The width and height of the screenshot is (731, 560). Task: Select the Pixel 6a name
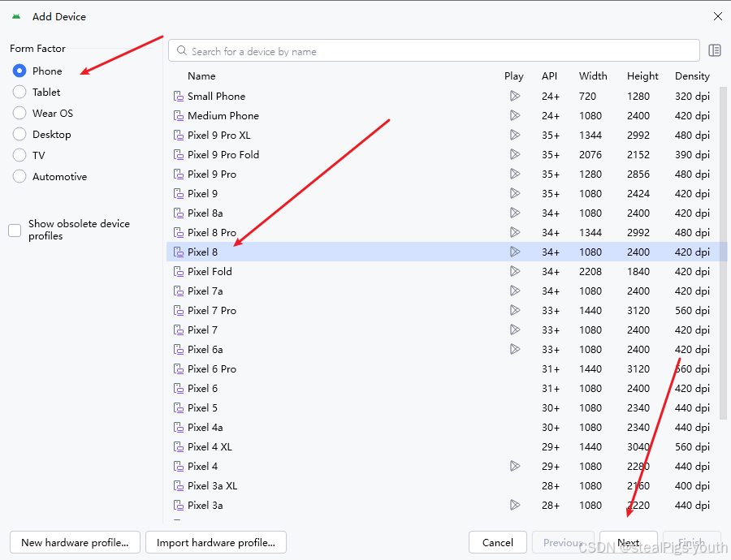205,350
